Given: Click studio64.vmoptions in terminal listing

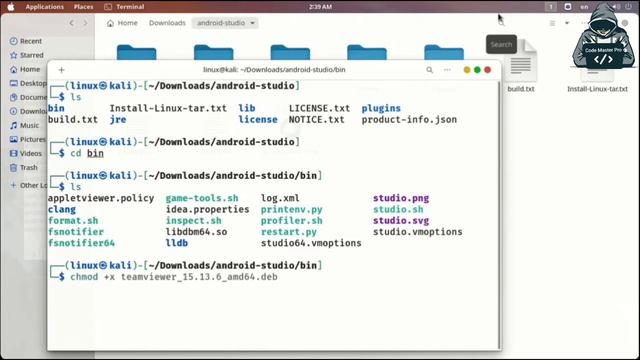Looking at the screenshot, I should tap(311, 243).
